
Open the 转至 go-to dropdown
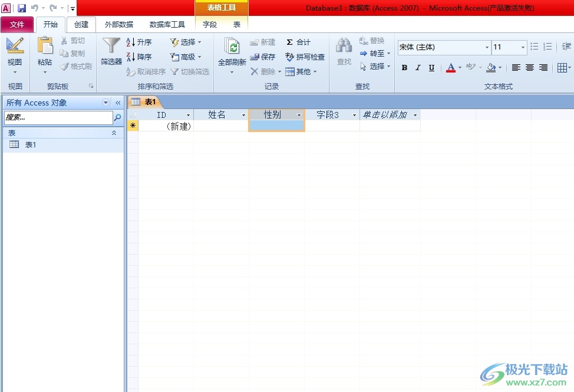pos(388,54)
